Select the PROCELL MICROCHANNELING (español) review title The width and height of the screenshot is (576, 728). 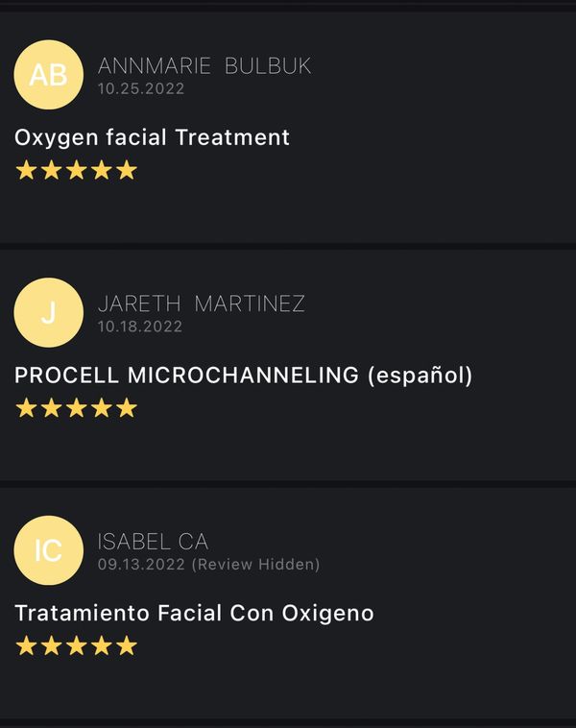click(243, 376)
